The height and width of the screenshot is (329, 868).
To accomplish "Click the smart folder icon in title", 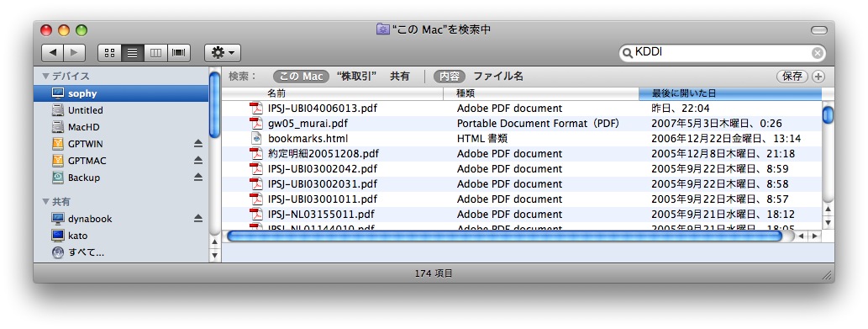I will point(382,30).
